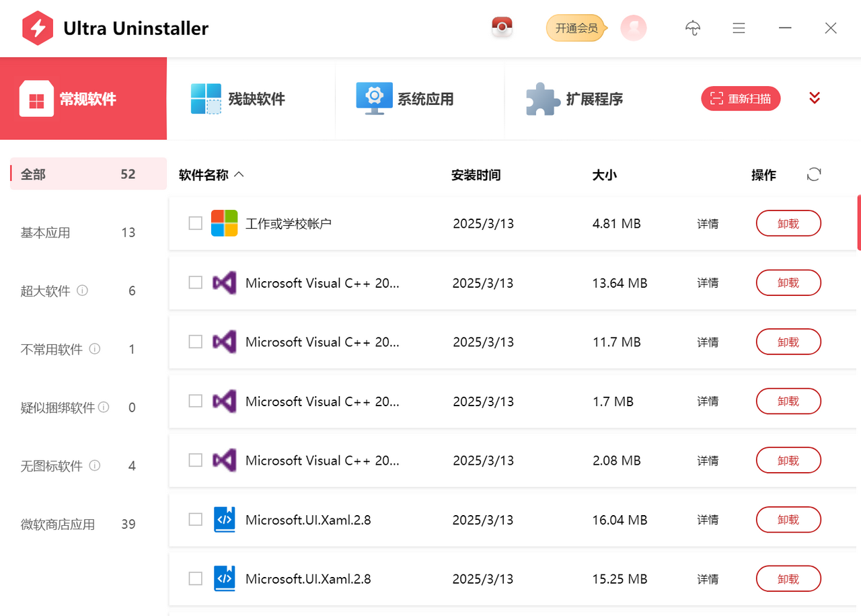The height and width of the screenshot is (616, 861).
Task: Click the umbrella skin icon in the title bar
Action: [693, 28]
